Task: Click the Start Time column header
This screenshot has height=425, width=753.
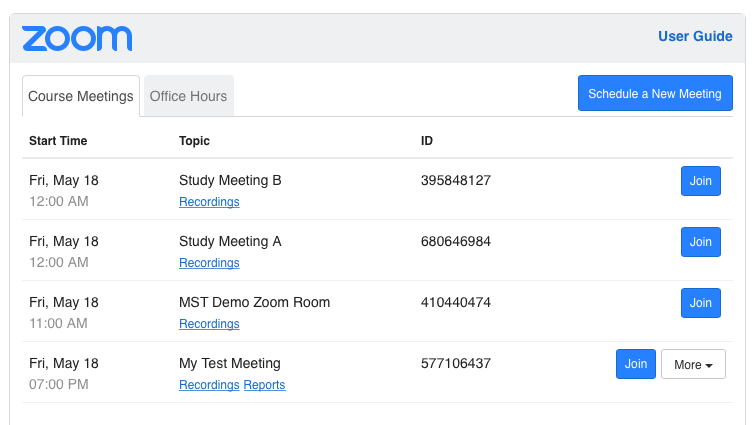Action: (58, 141)
